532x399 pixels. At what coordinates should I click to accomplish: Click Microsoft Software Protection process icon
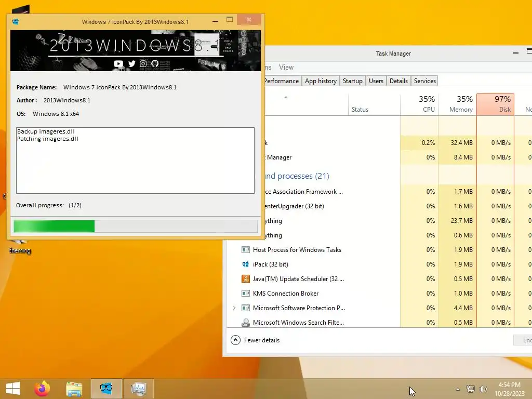[x=245, y=308]
